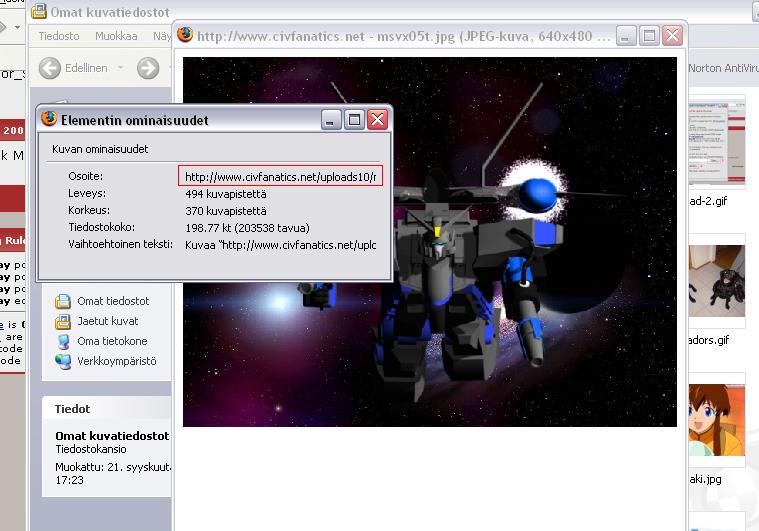Select the Leveys value 494 kuvapistettä
The height and width of the screenshot is (531, 759).
pos(226,194)
